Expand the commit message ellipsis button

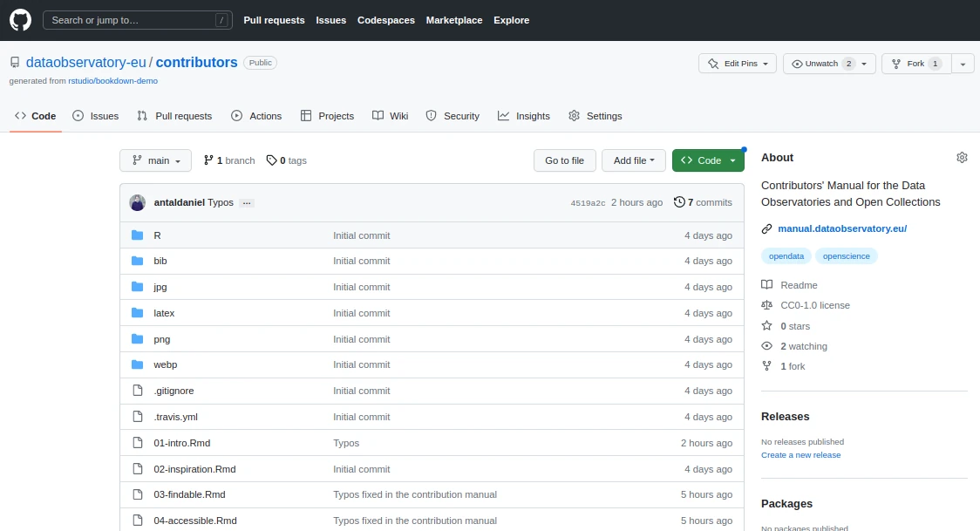pyautogui.click(x=247, y=202)
